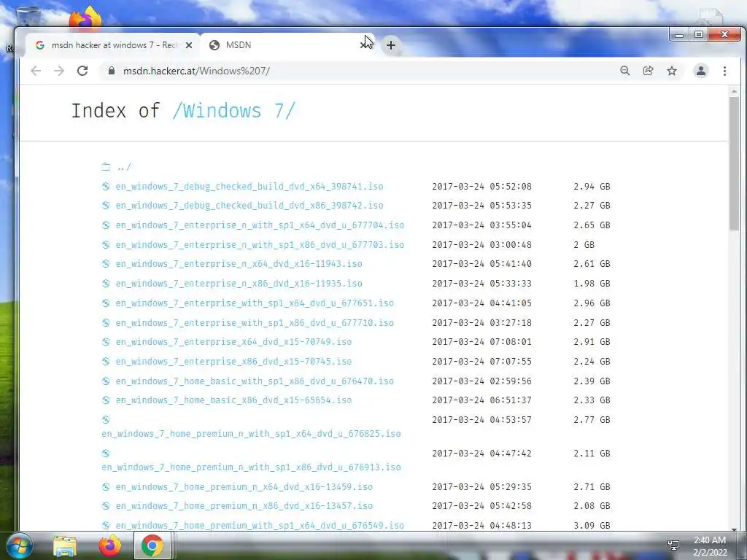Click en_windows_7_enterprise_n_x64_dvd_x16-11943.iso link

point(239,264)
